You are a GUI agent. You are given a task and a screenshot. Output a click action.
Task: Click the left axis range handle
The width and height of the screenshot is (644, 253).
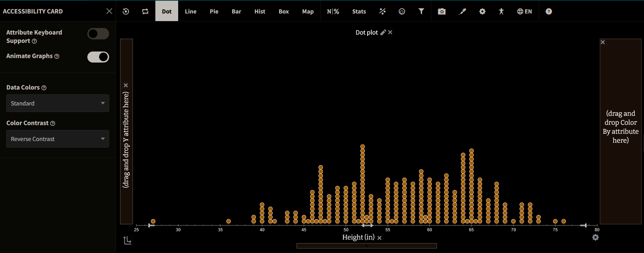151,225
